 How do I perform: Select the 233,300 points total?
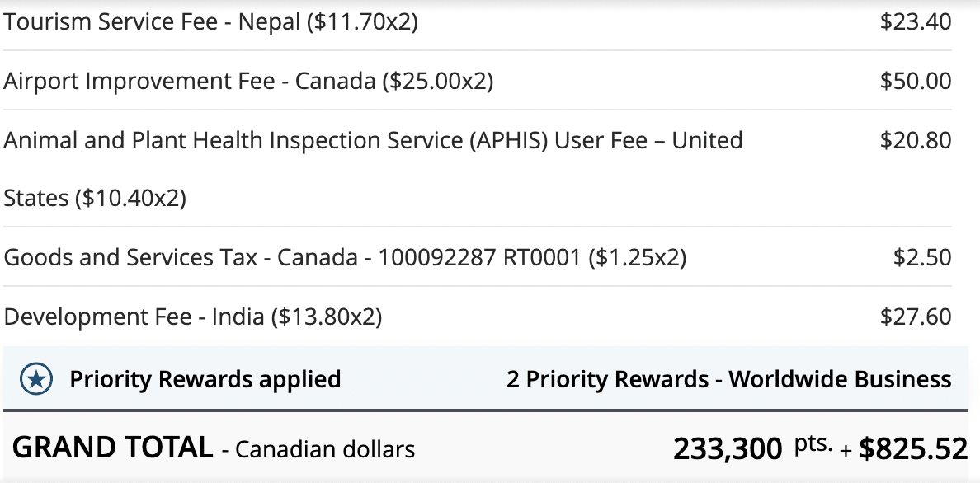coord(727,449)
